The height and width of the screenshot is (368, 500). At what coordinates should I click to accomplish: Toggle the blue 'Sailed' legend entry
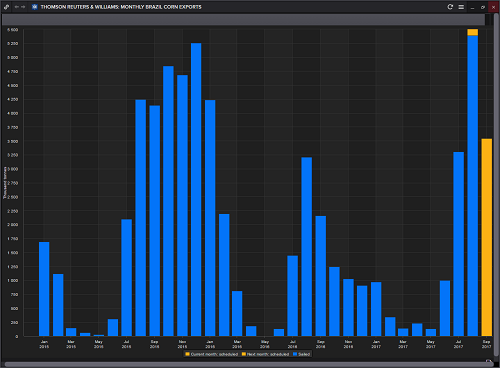tap(301, 354)
